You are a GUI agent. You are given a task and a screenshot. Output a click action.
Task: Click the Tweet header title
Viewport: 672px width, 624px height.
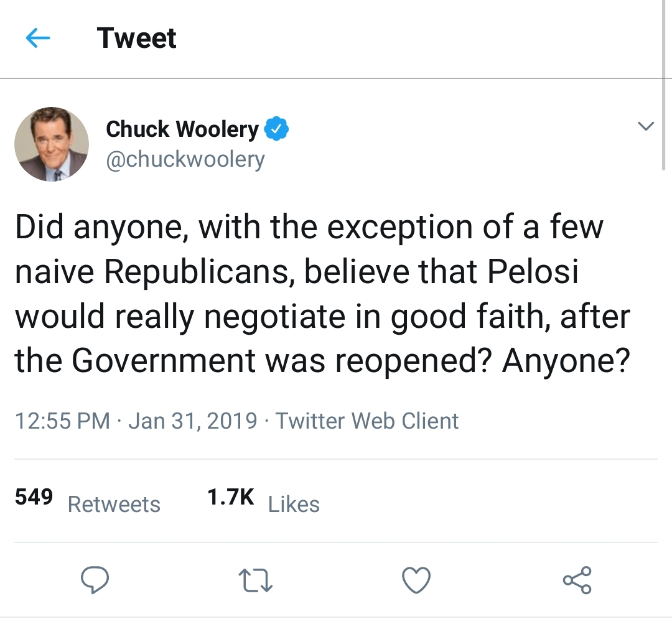point(137,39)
